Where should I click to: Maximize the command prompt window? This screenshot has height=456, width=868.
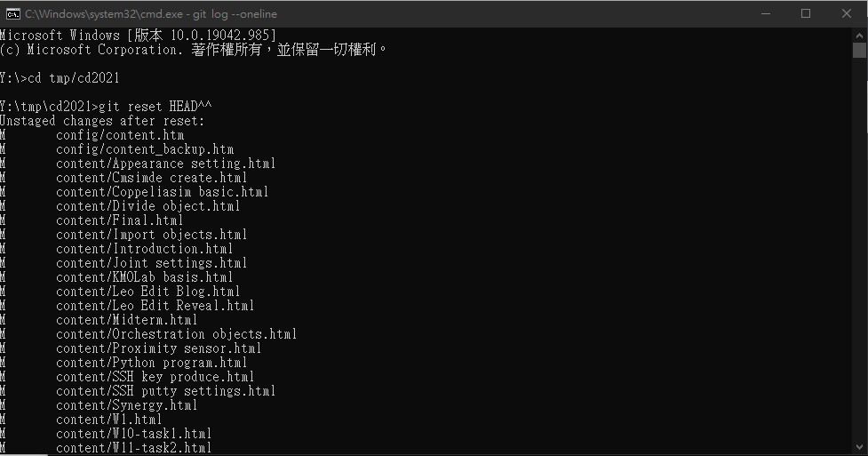806,14
